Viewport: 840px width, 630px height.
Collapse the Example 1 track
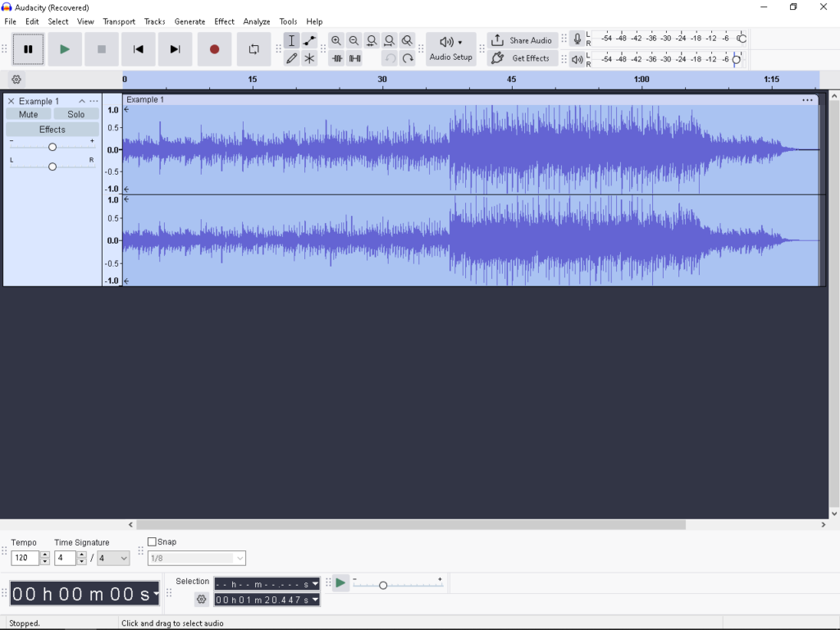coord(82,102)
